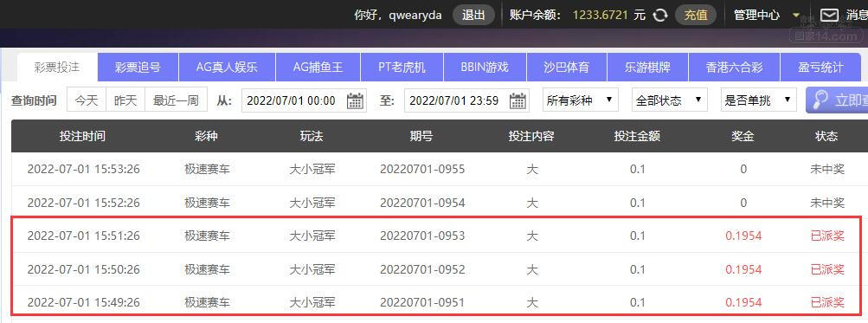Click 奖金 column header
Viewport: 868px width, 323px height.
click(x=743, y=136)
